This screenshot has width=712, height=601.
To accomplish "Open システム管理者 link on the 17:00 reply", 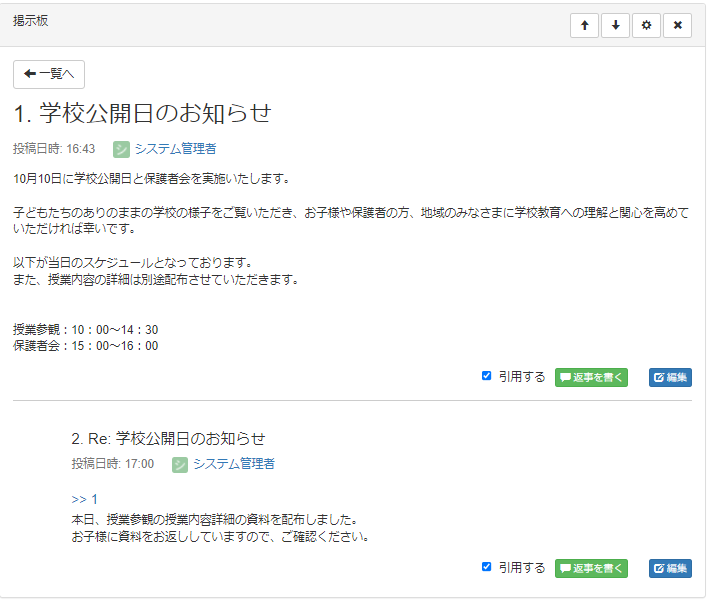I will coord(233,464).
